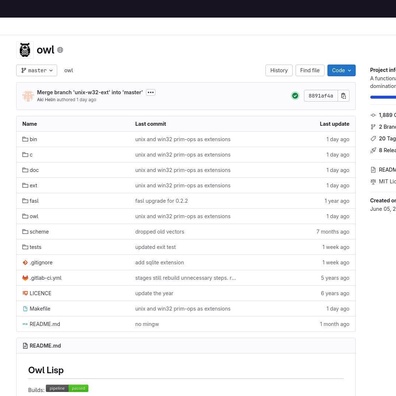Click the Find file button

310,70
